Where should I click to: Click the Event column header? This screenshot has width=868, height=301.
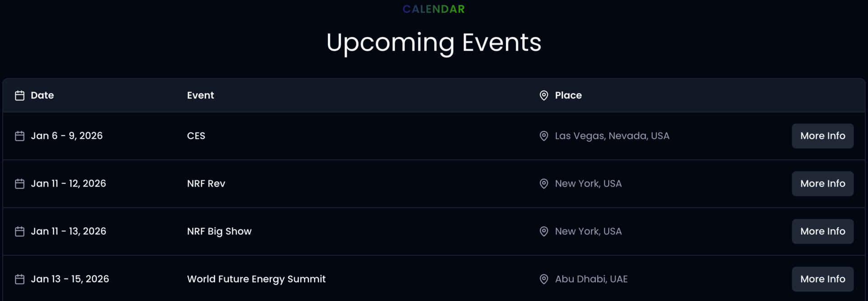(x=200, y=96)
